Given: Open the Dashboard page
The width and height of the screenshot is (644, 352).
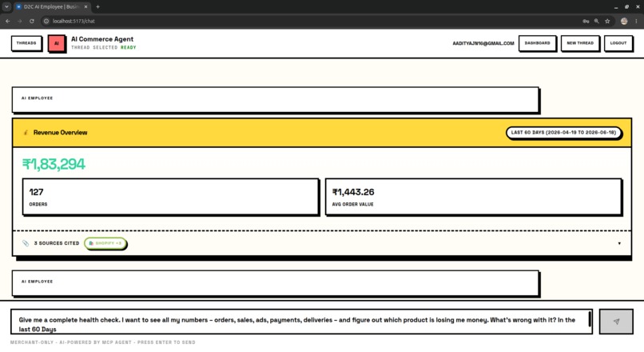Looking at the screenshot, I should tap(537, 43).
